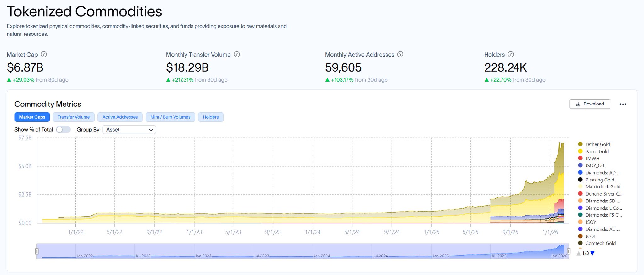
Task: Open the Group By Asset dropdown
Action: point(129,130)
